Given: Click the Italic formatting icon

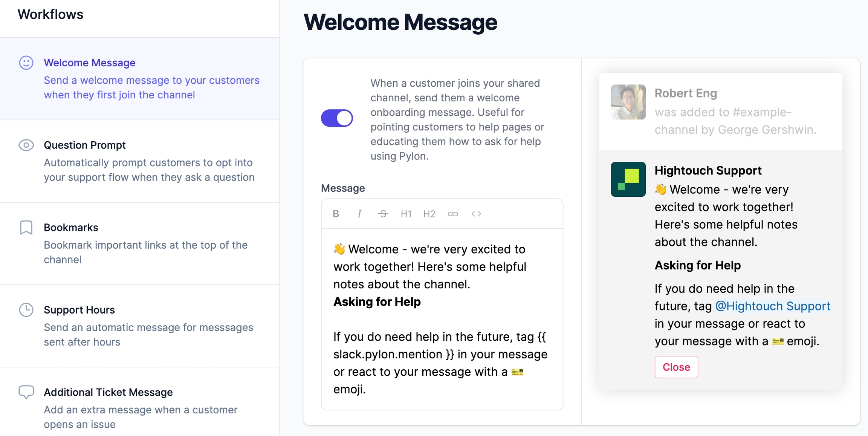Looking at the screenshot, I should 359,214.
